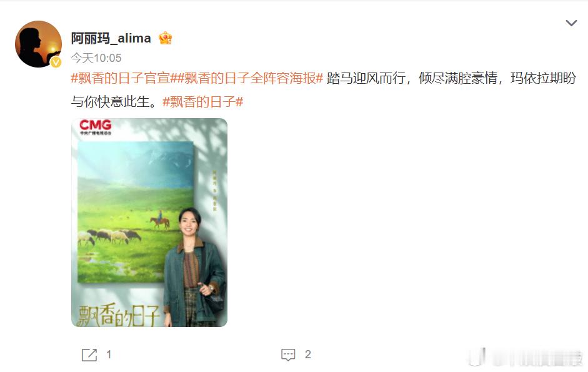This screenshot has height=372, width=588.
Task: Open the 今天10:05 timestamp link
Action: pos(96,58)
